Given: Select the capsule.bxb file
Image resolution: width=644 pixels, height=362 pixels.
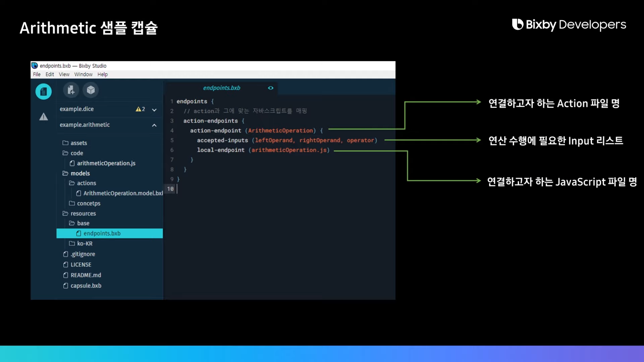Looking at the screenshot, I should pyautogui.click(x=86, y=286).
